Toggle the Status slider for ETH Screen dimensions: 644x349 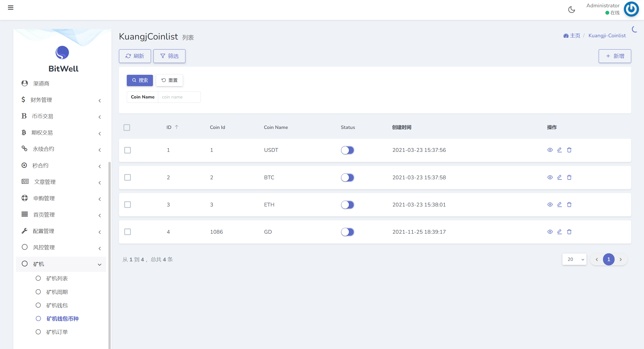(347, 205)
